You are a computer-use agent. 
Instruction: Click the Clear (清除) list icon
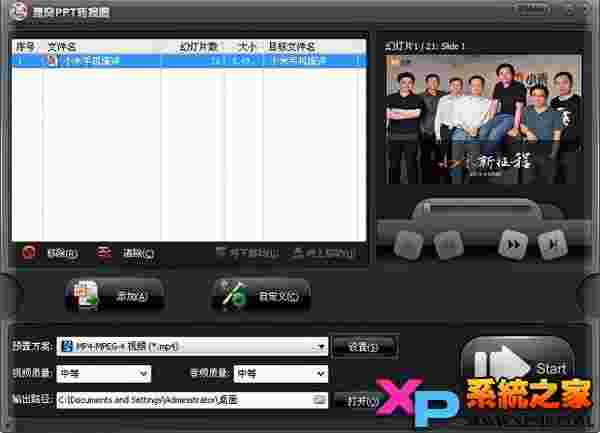pos(104,252)
